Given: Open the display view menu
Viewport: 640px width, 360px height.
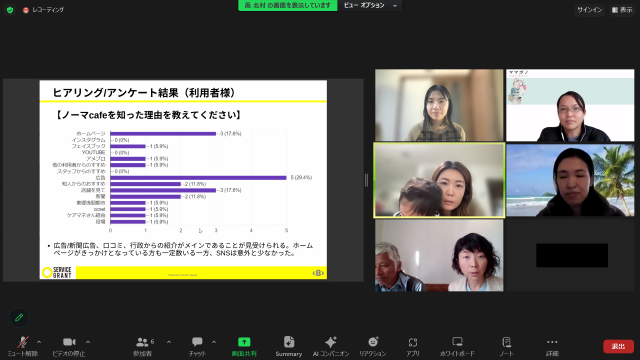Looking at the screenshot, I should point(622,10).
